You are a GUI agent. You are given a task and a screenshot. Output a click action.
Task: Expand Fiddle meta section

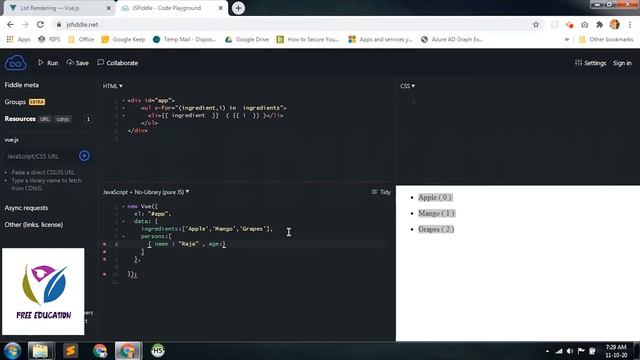click(x=22, y=85)
